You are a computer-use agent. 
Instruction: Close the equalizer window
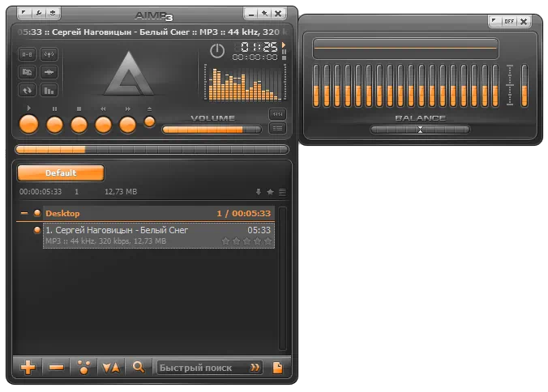click(524, 22)
